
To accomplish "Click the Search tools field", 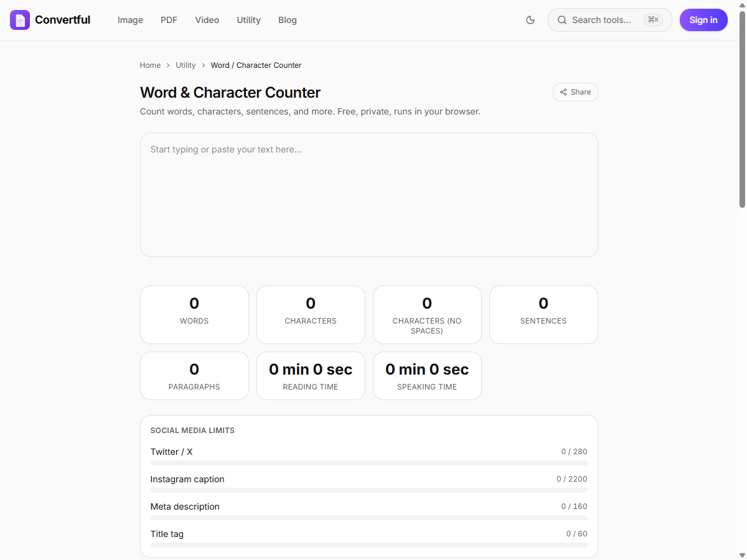I will tap(610, 20).
